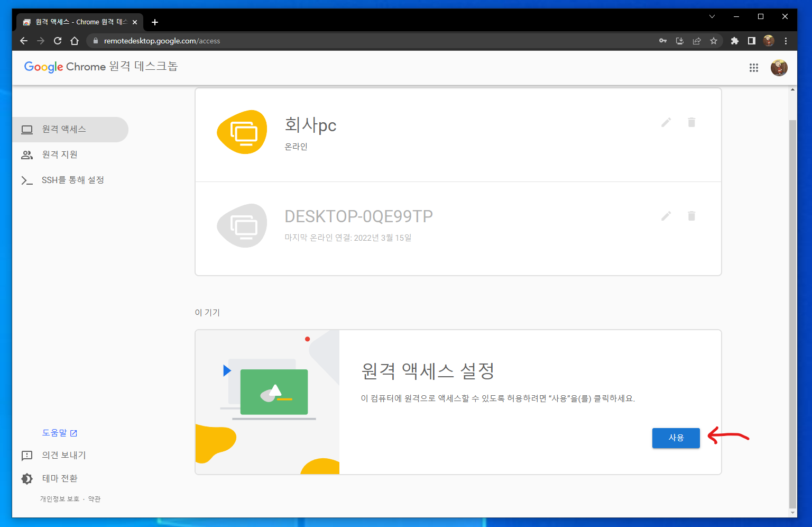Click the page vertical scrollbar
Screen dimensions: 812x527
[x=792, y=314]
